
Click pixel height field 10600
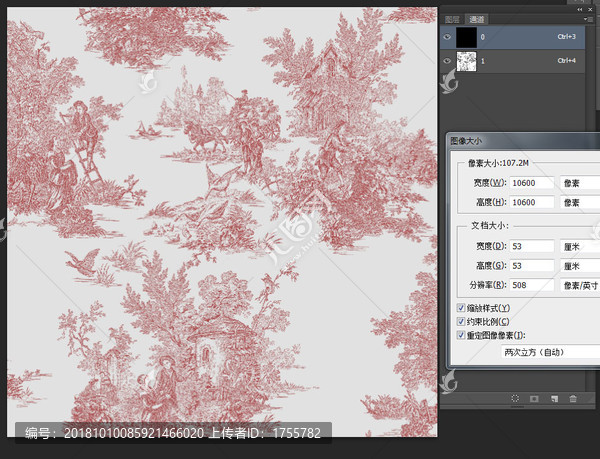click(x=532, y=202)
